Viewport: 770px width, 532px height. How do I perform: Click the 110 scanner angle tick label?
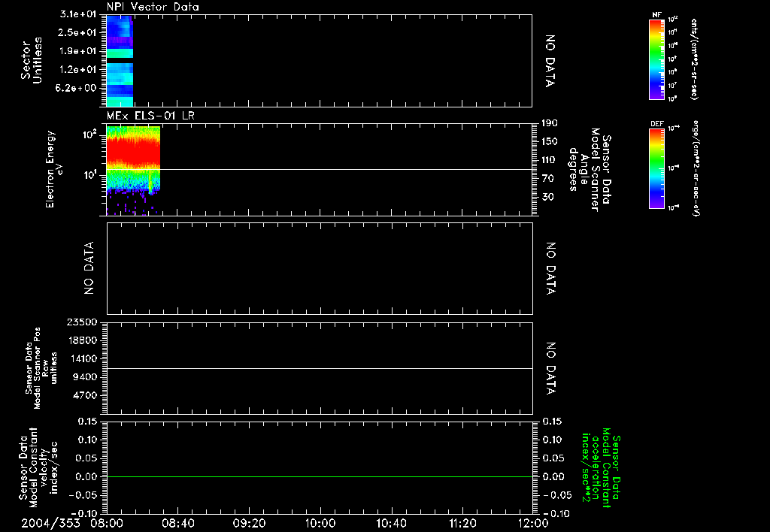pos(550,160)
